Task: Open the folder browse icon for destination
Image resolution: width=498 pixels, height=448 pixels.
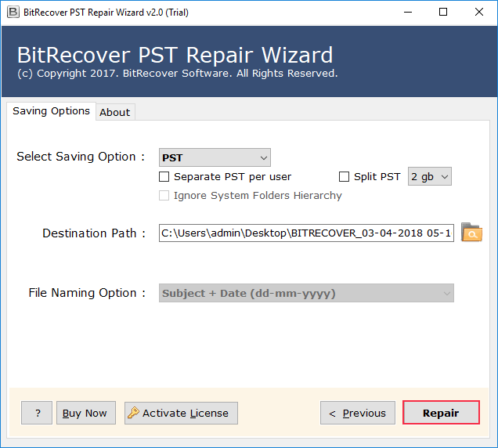Action: (471, 233)
